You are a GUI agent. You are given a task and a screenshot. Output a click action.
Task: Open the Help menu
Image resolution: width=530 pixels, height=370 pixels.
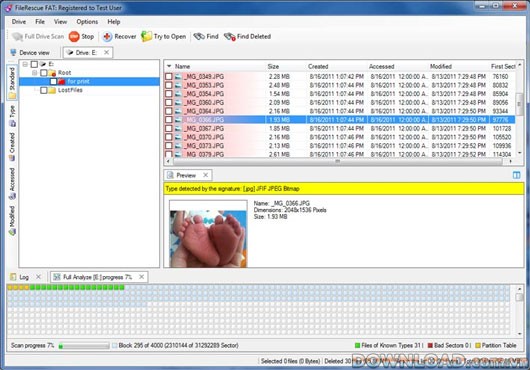point(114,22)
